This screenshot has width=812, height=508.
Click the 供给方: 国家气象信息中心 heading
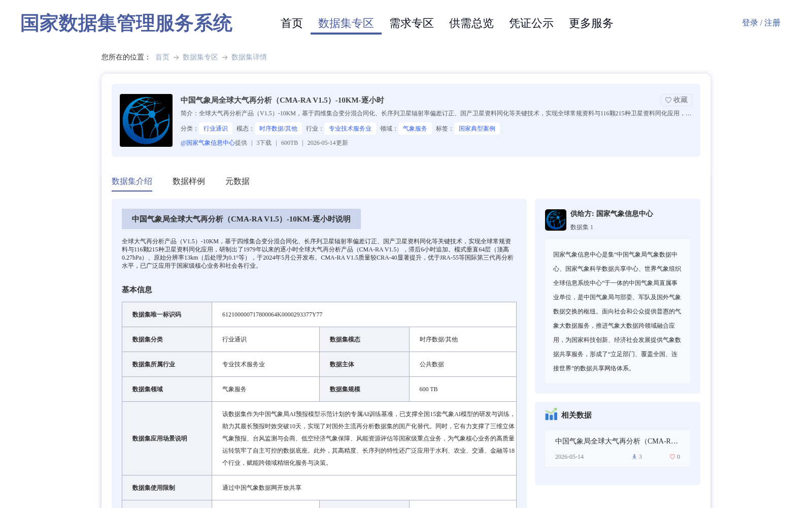tap(612, 214)
